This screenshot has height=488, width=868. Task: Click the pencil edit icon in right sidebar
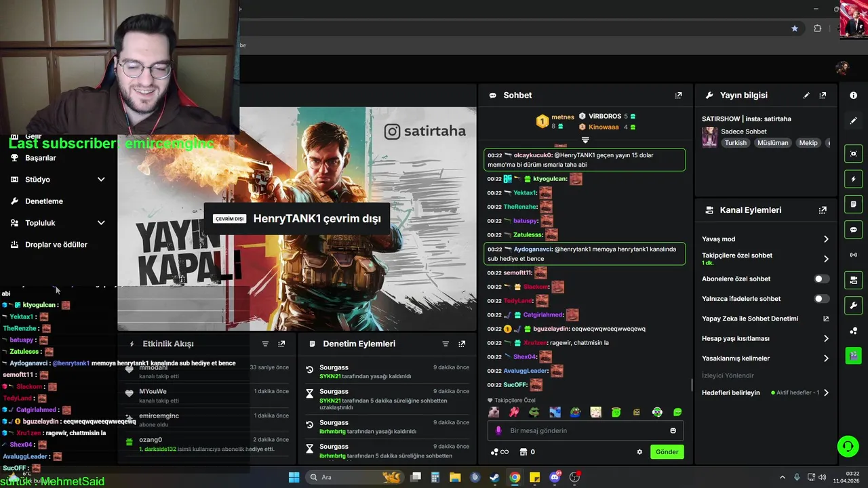pyautogui.click(x=853, y=121)
